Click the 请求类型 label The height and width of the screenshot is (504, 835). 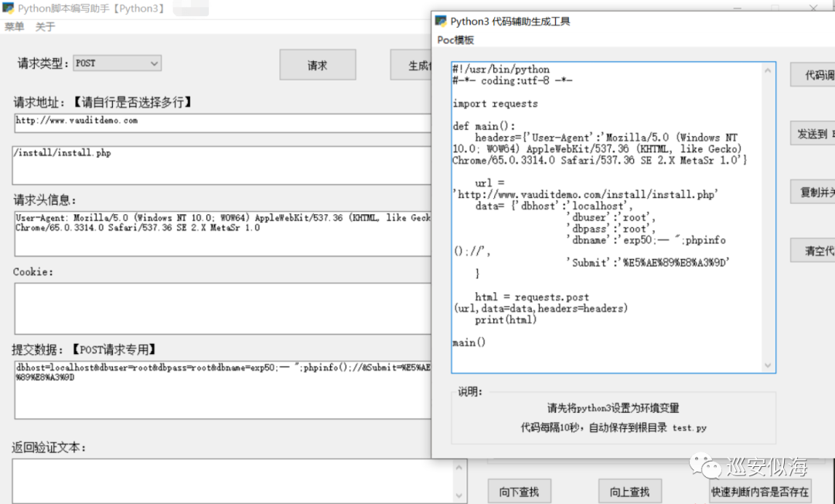pyautogui.click(x=43, y=63)
